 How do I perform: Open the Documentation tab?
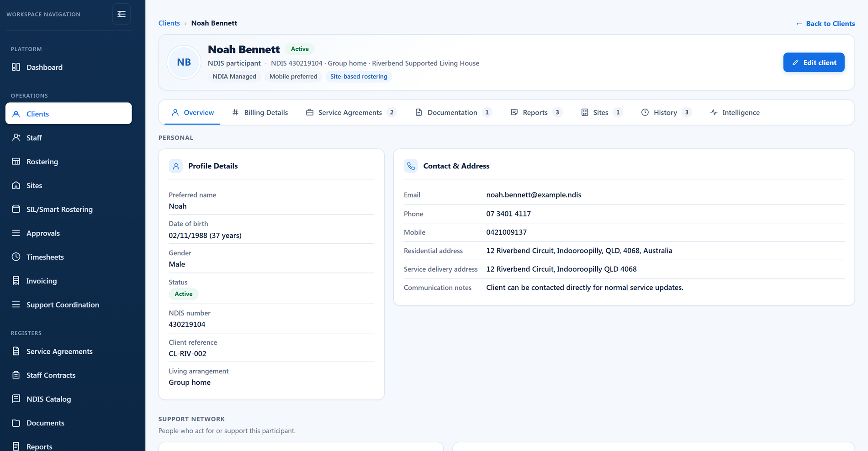click(453, 112)
